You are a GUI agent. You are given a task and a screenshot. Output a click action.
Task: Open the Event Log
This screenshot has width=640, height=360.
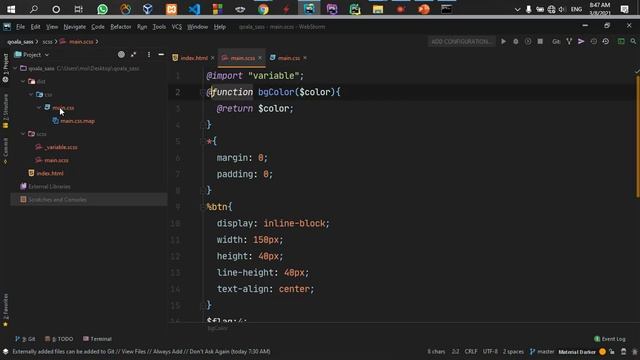tap(610, 339)
